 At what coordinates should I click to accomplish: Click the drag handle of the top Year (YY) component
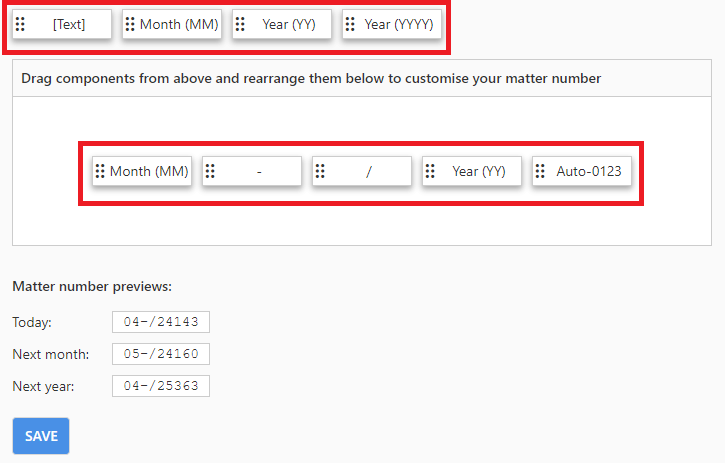pyautogui.click(x=240, y=24)
